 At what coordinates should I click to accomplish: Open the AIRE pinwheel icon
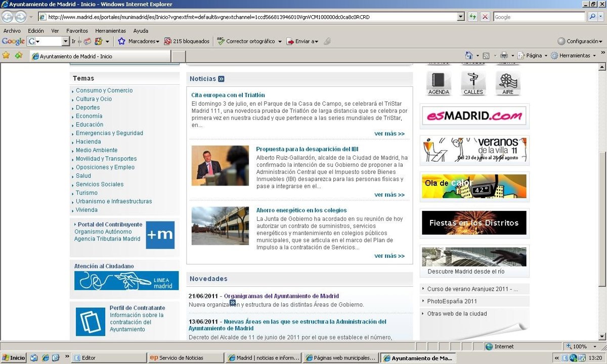(x=507, y=81)
